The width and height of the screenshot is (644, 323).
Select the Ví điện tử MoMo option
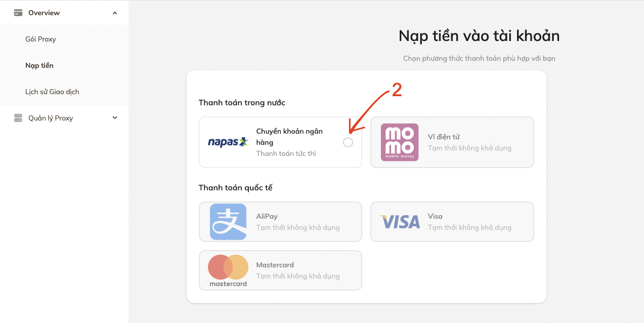tap(452, 142)
